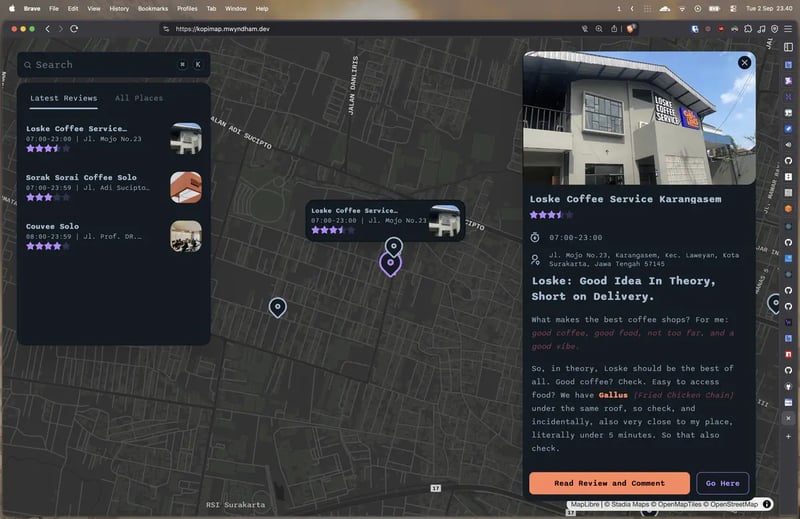Viewport: 800px width, 519px height.
Task: Open the Window menu
Action: 236,9
